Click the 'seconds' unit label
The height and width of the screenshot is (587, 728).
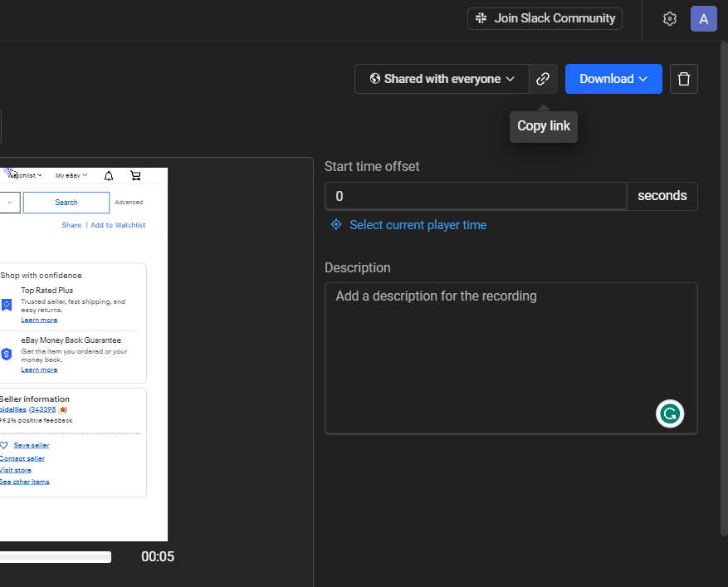coord(662,196)
